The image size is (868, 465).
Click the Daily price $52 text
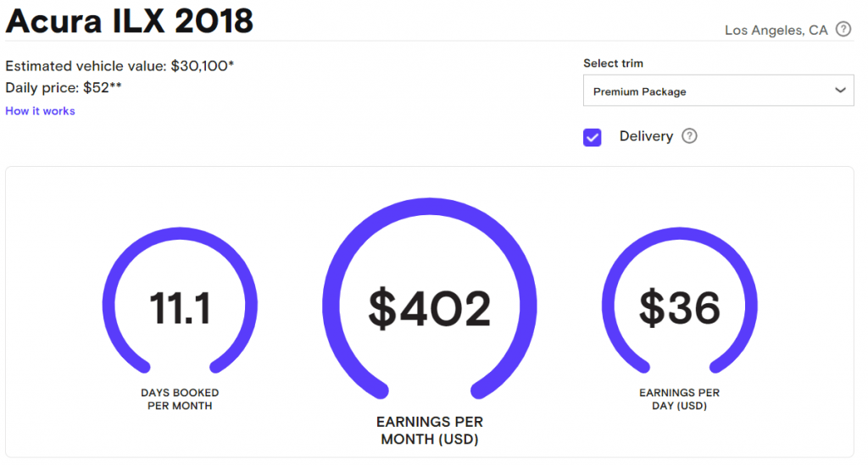click(x=64, y=88)
